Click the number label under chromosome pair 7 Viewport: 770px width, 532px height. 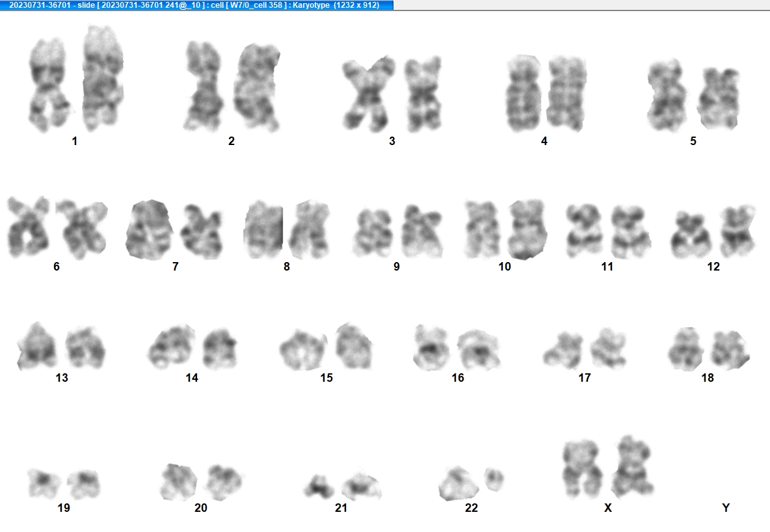[176, 267]
